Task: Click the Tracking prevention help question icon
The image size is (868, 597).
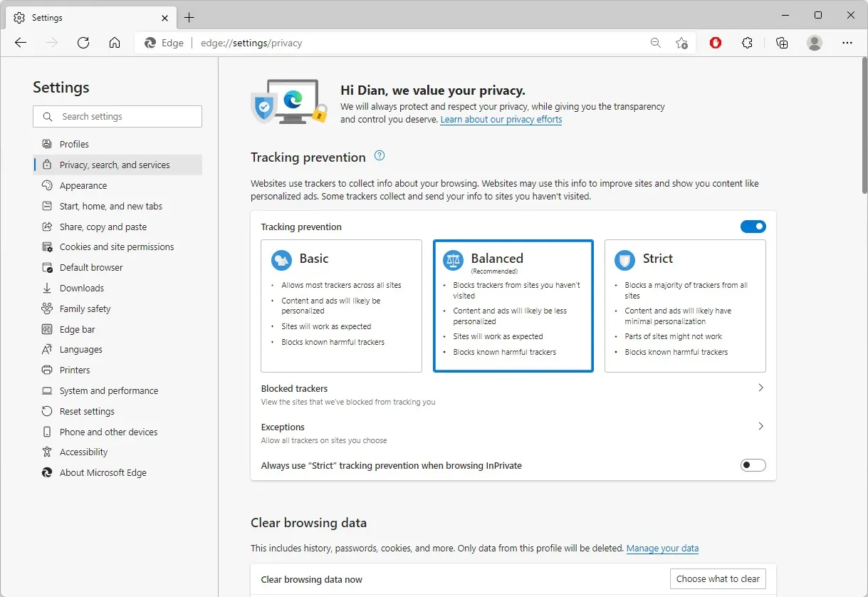Action: pyautogui.click(x=380, y=156)
